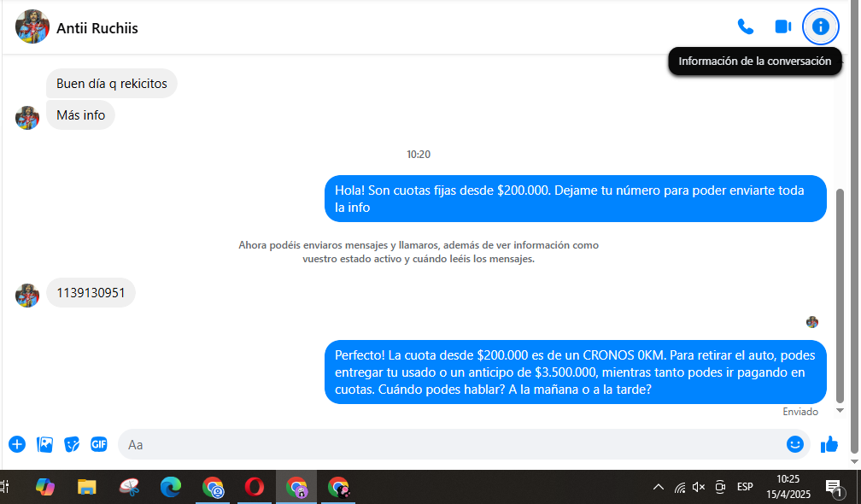Open the GIF picker
Viewport: 861px width, 504px height.
[x=99, y=444]
